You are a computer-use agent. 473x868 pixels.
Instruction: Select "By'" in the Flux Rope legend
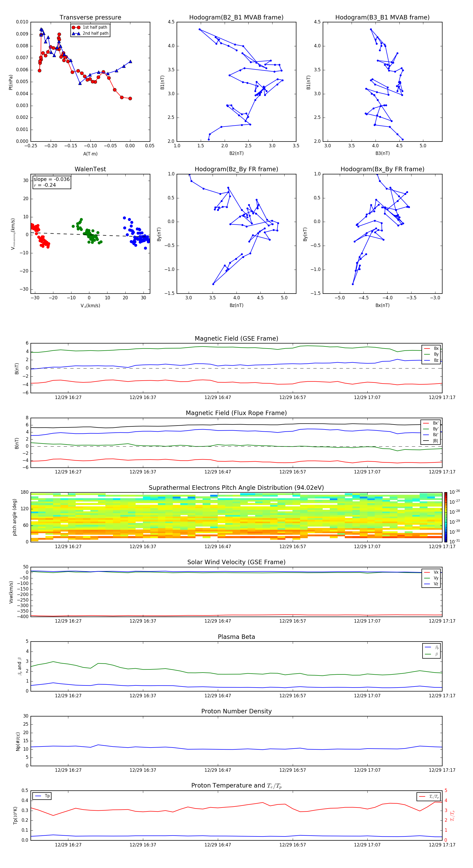point(431,429)
